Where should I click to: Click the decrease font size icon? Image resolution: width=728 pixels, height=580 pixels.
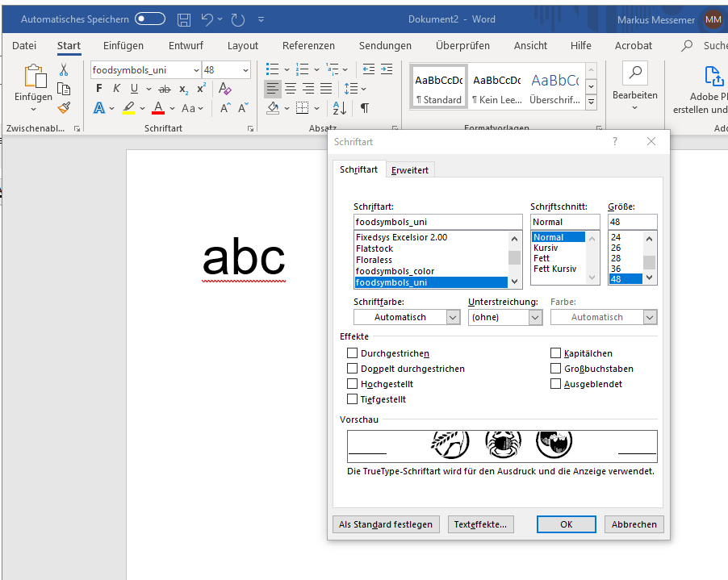click(243, 108)
